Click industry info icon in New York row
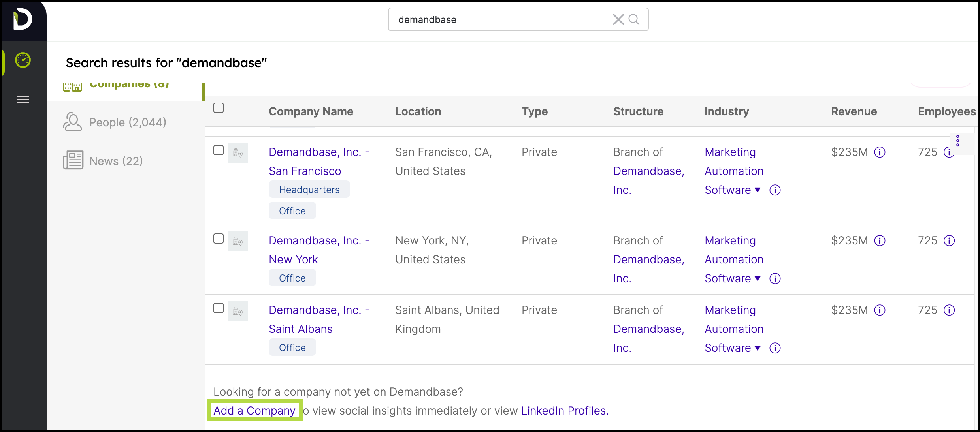This screenshot has width=980, height=432. coord(775,278)
